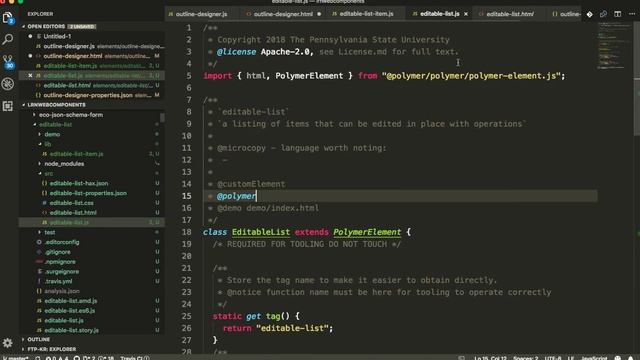Viewport: 640px width, 360px height.
Task: Open the Explorer view in activity bar
Action: point(8,18)
